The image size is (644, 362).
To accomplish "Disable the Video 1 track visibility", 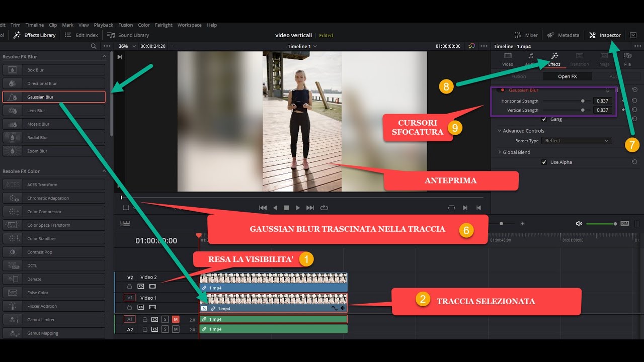I will pyautogui.click(x=152, y=307).
